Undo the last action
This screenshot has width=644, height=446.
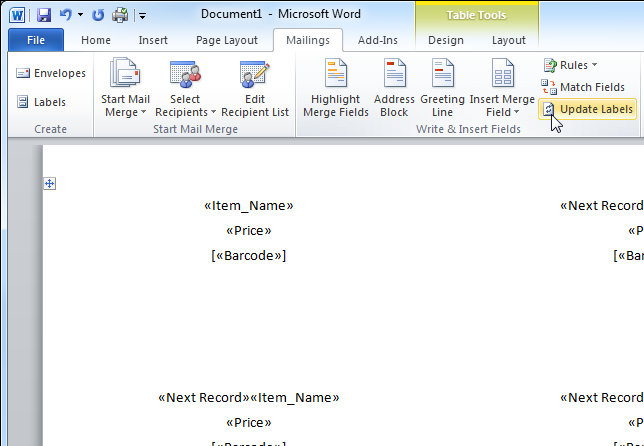(65, 15)
